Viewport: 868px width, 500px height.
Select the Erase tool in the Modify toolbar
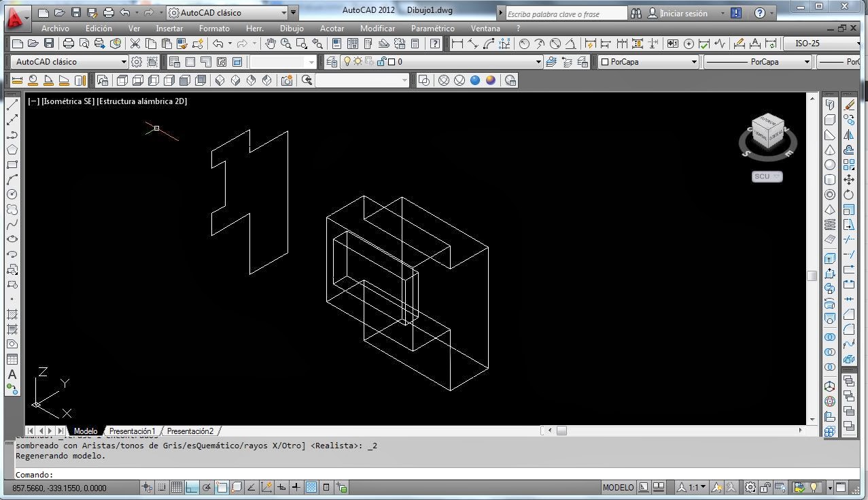click(848, 105)
